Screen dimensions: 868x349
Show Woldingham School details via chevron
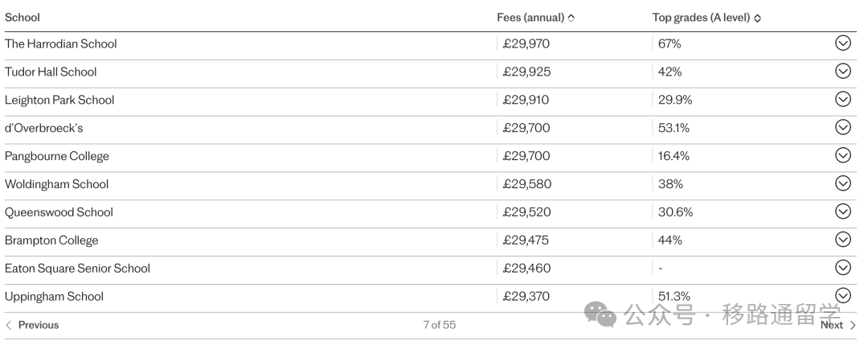point(842,183)
